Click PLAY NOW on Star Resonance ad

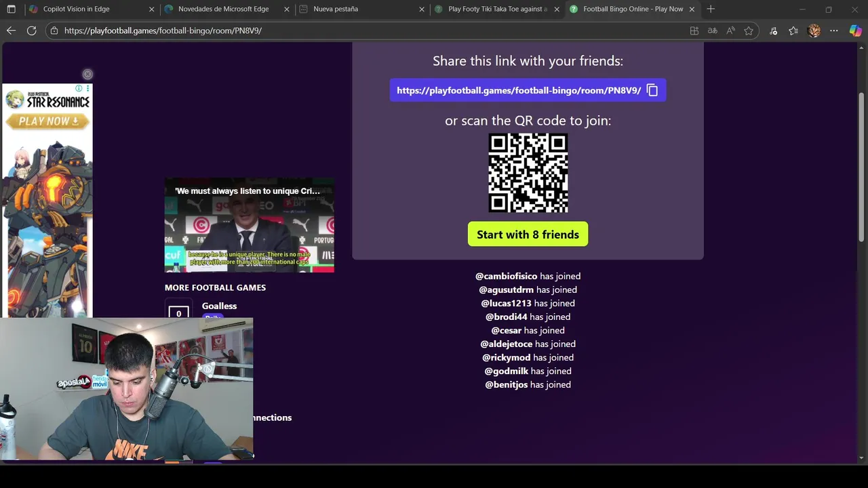tap(47, 121)
